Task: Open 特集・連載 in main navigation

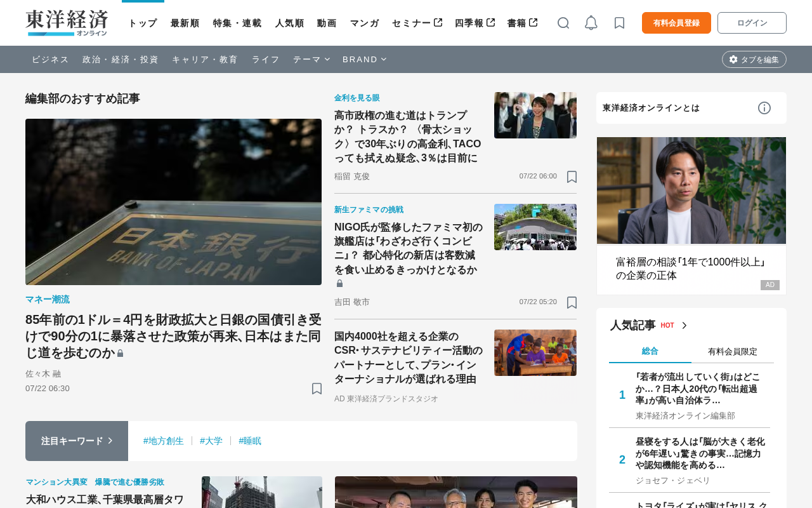Action: [237, 23]
